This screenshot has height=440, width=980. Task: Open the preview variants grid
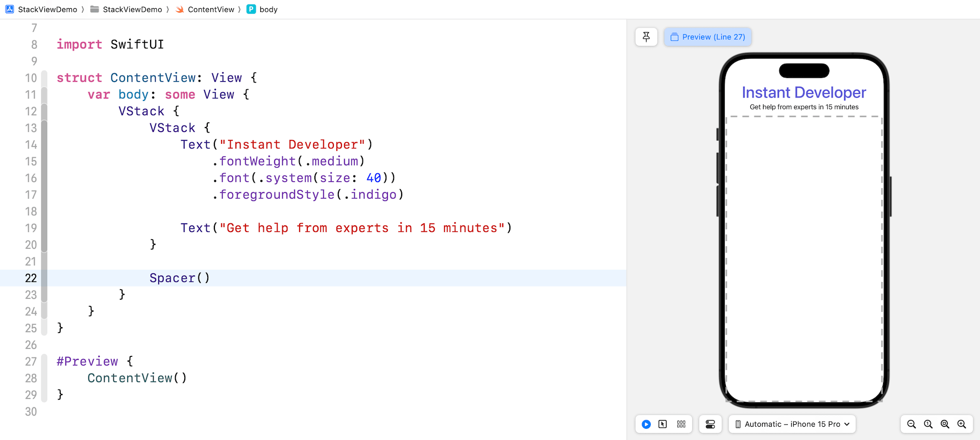coord(681,424)
